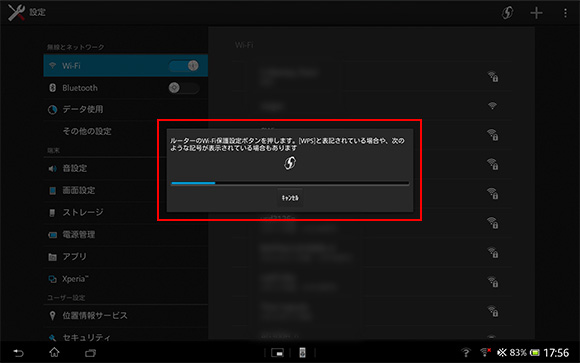This screenshot has width=580, height=363.
Task: Open 音設定 sound settings
Action: 101,168
